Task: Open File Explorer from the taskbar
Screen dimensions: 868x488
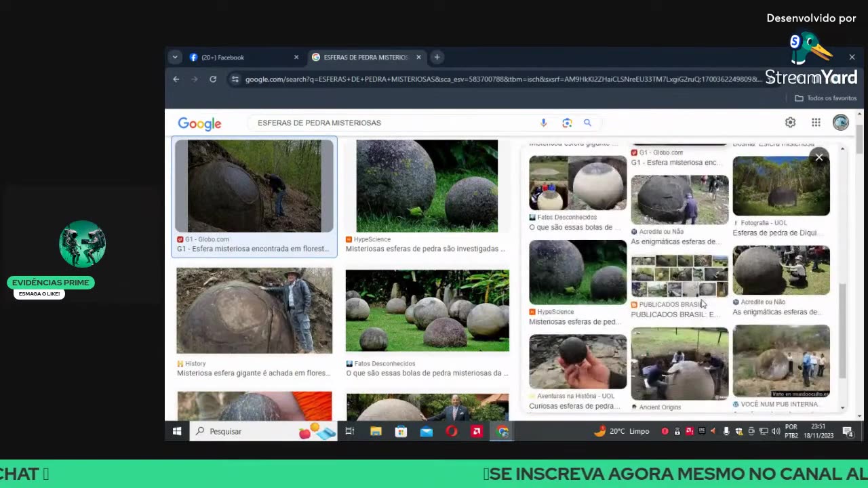Action: (376, 431)
